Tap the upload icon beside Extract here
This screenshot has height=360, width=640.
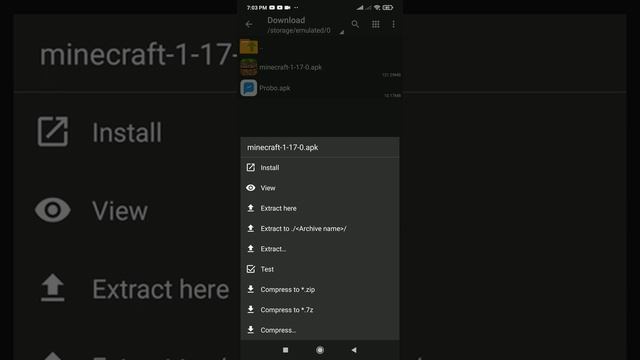click(x=251, y=208)
